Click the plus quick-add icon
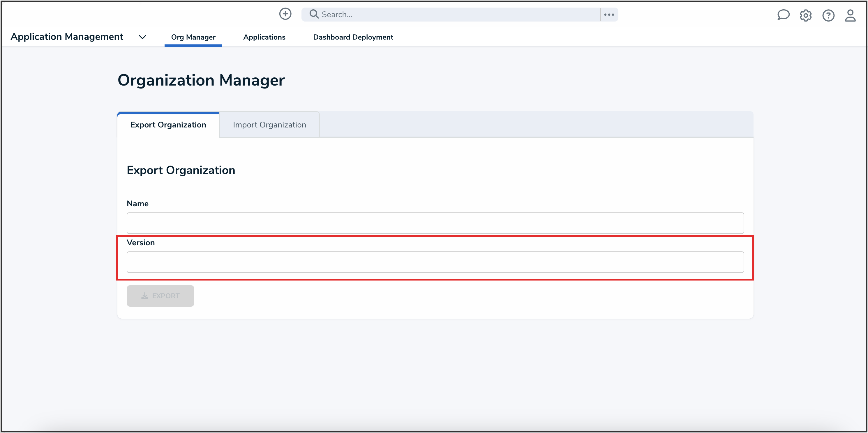Viewport: 868px width, 433px height. (285, 14)
